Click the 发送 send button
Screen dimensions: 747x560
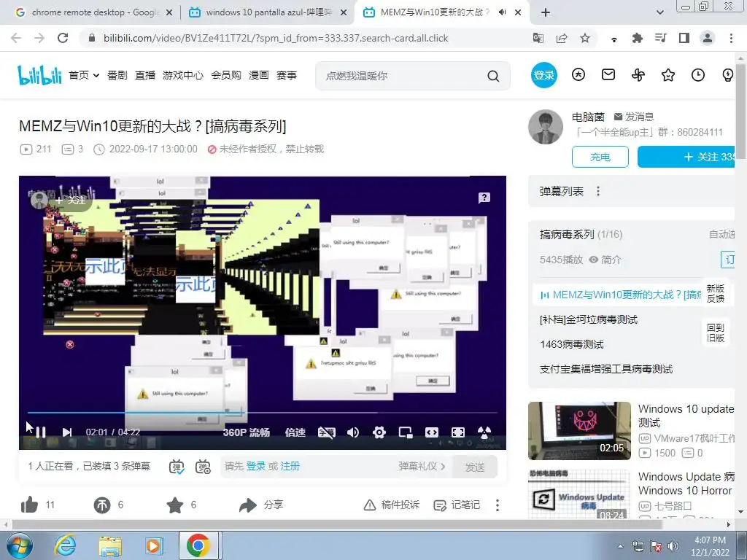(474, 467)
